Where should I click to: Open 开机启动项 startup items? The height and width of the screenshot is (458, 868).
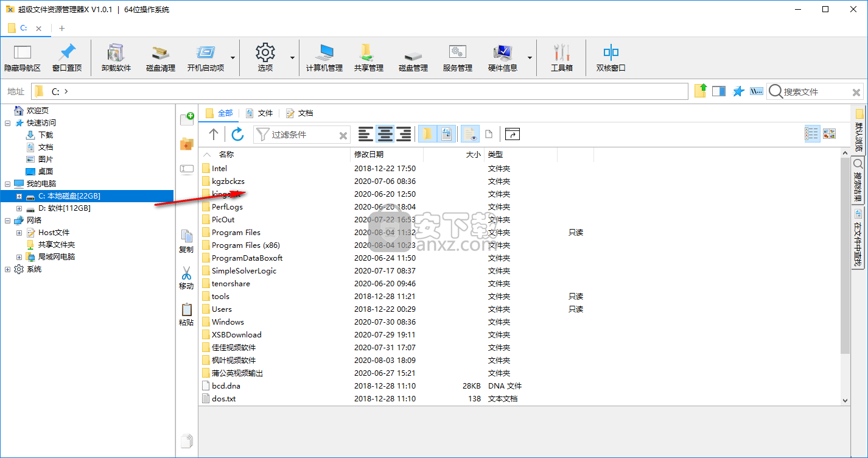click(206, 58)
